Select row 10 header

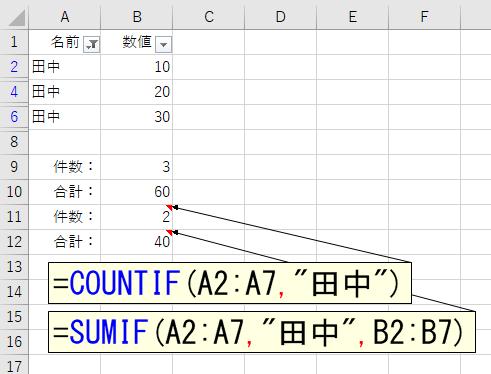14,192
